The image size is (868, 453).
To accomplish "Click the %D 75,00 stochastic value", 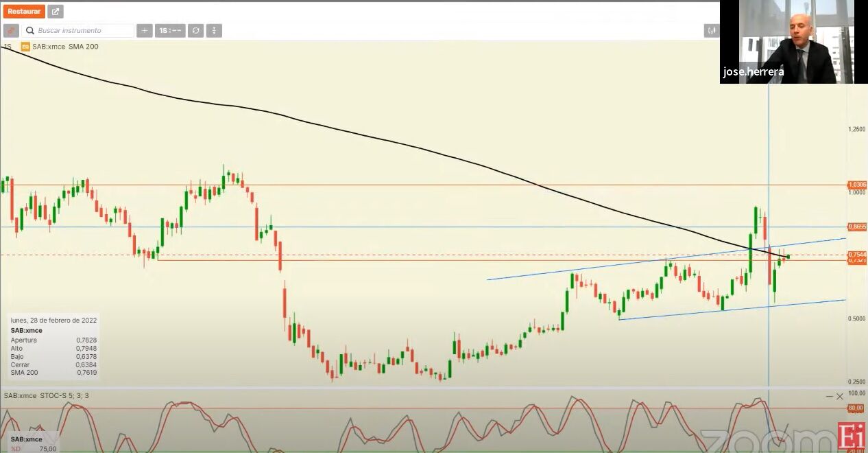I will (x=33, y=448).
